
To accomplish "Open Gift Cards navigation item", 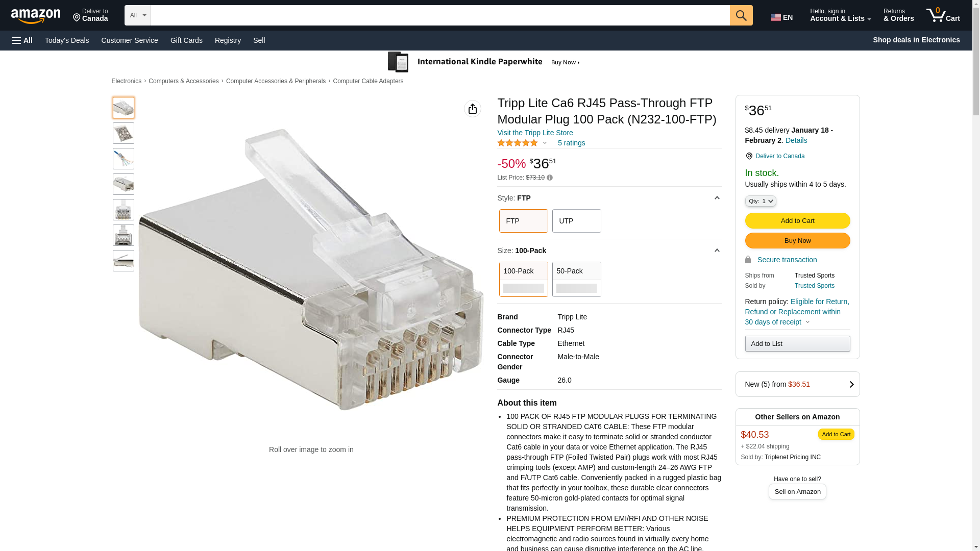I will coord(186,40).
